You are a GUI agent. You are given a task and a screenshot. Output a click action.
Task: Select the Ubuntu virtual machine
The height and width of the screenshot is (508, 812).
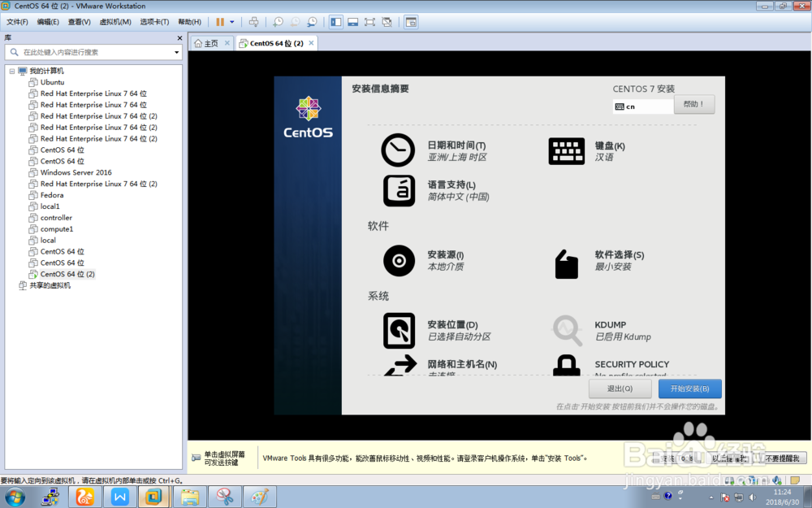pos(52,82)
